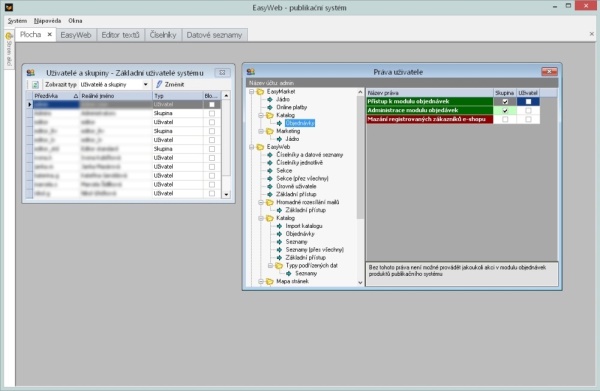
Task: Click the arrow icon beside Sekce (přes všechny)
Action: [270, 179]
